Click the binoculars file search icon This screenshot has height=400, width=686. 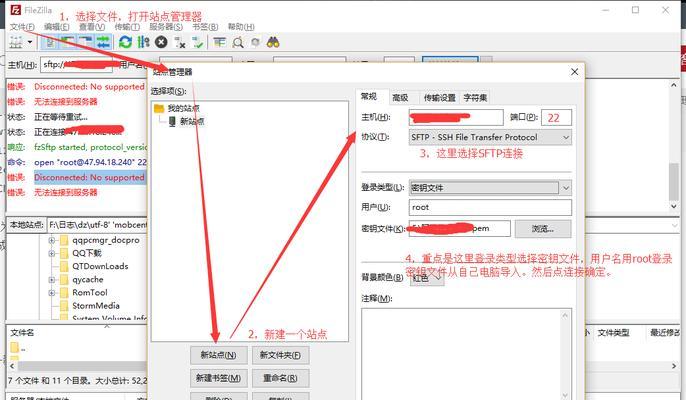coord(273,42)
